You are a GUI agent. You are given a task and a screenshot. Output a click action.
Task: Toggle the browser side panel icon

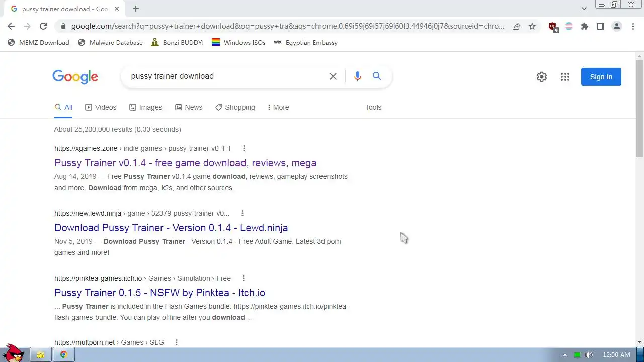coord(601,26)
